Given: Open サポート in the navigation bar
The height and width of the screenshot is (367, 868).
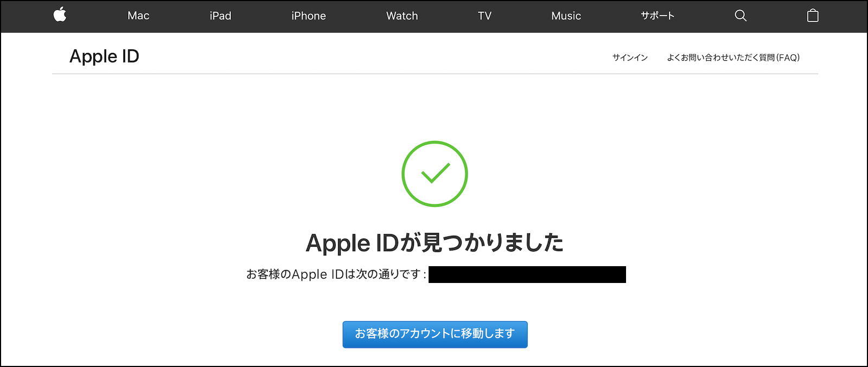Looking at the screenshot, I should (x=658, y=16).
